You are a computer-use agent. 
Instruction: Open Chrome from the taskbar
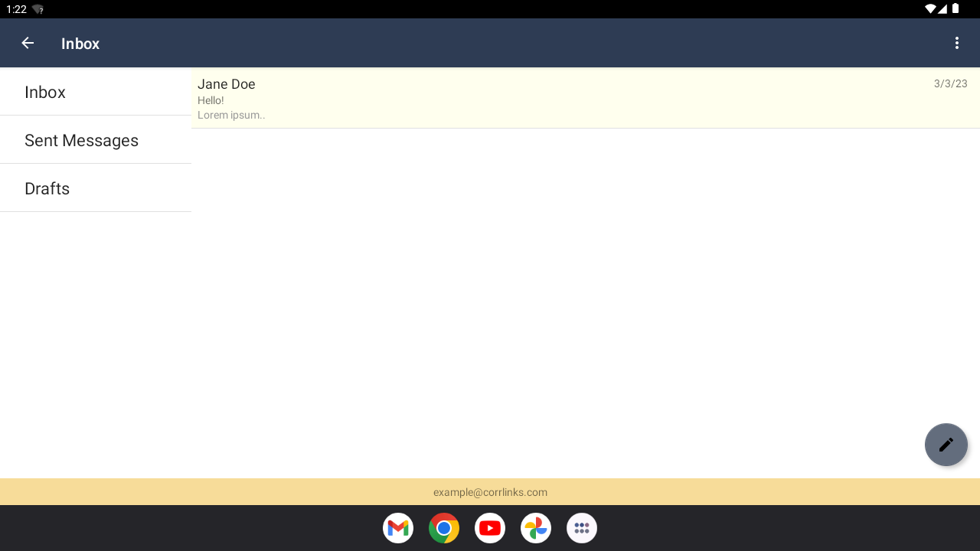click(444, 528)
